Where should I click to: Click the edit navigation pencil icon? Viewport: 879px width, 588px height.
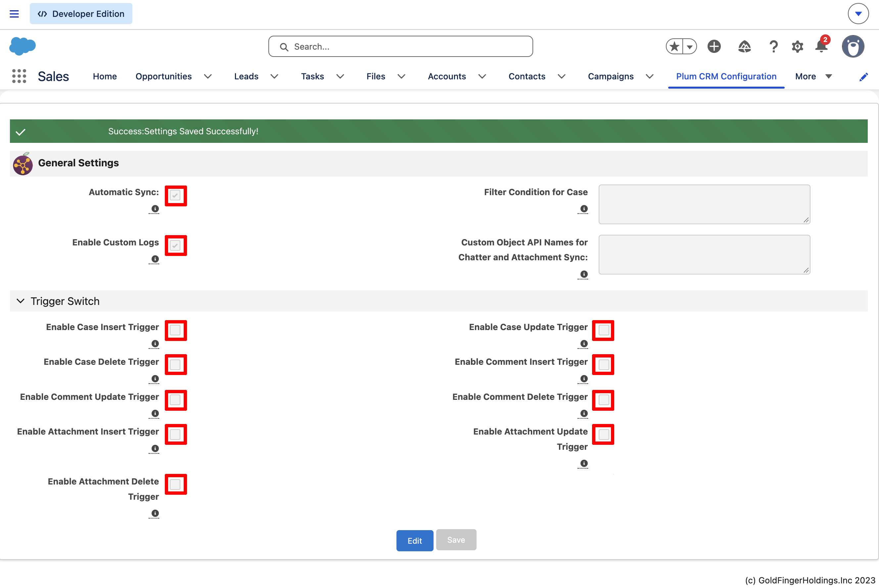point(864,76)
